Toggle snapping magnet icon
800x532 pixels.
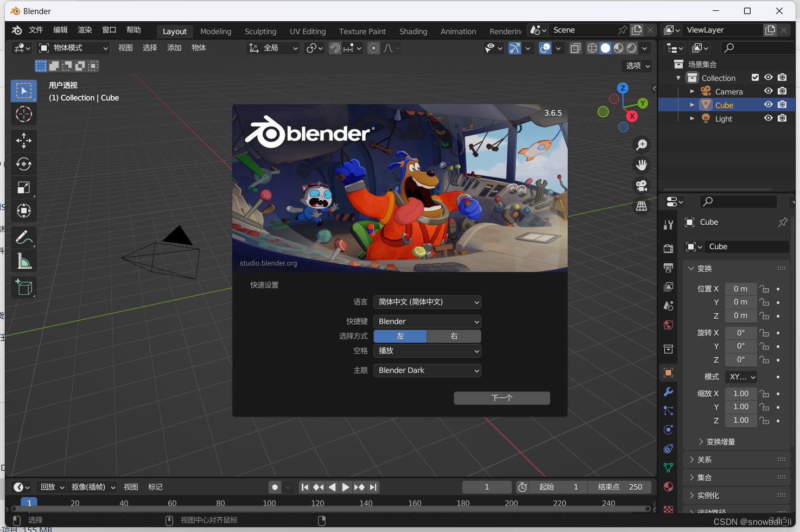point(335,48)
